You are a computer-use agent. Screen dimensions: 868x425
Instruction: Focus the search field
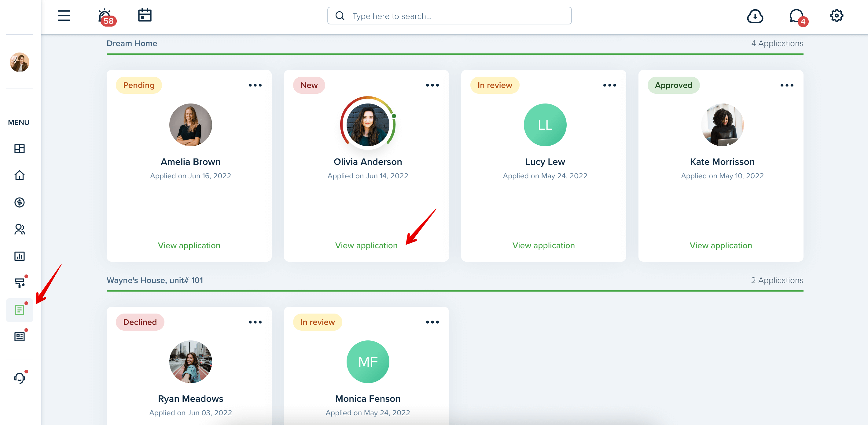pos(449,16)
